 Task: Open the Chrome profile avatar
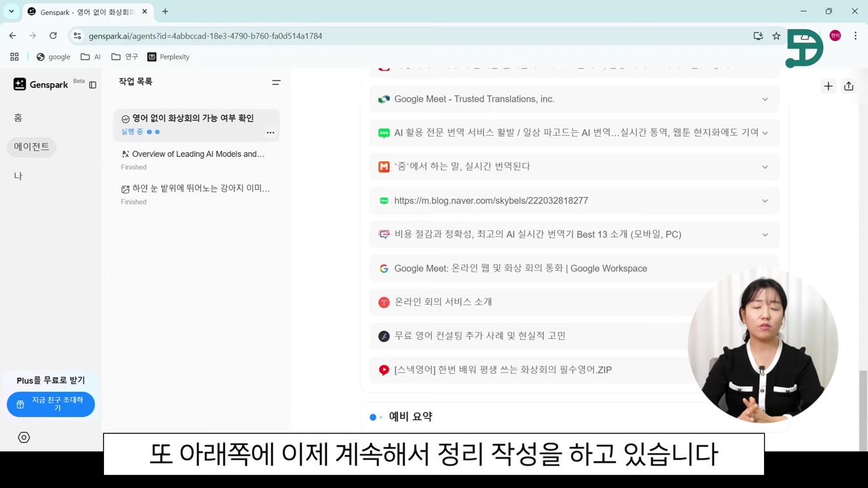[x=835, y=36]
